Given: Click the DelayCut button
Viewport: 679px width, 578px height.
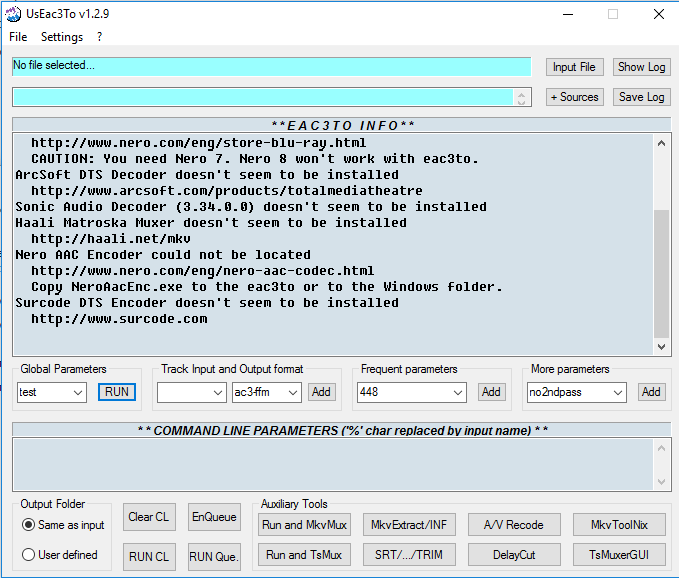Looking at the screenshot, I should (514, 555).
